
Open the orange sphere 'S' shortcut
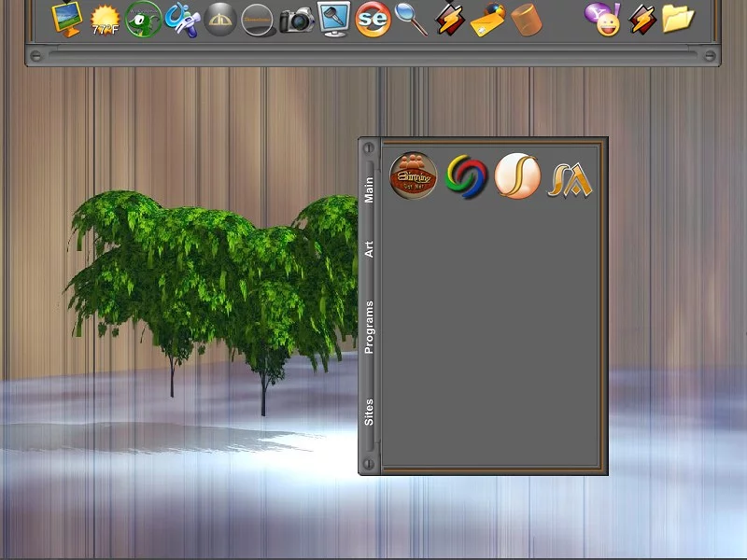pos(517,175)
